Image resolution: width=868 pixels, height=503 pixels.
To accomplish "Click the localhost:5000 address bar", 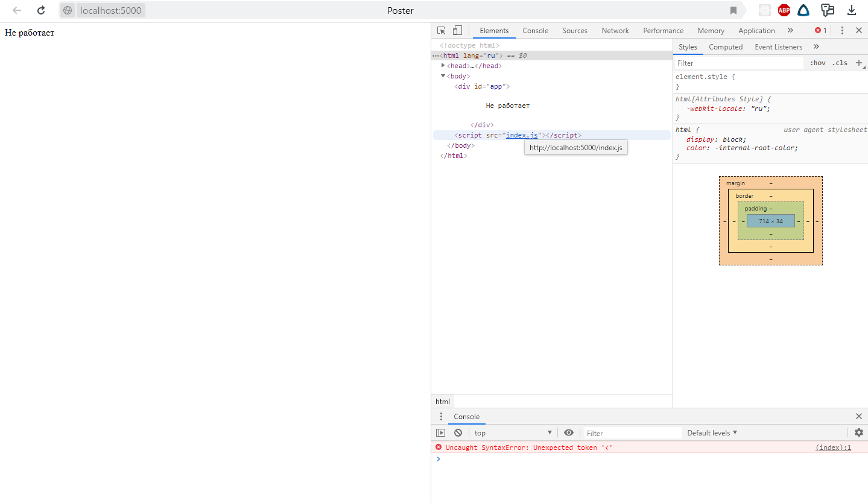I will [111, 10].
